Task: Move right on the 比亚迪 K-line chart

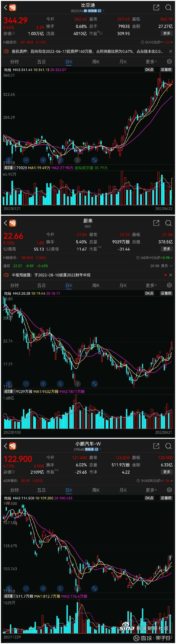Action: (77, 160)
